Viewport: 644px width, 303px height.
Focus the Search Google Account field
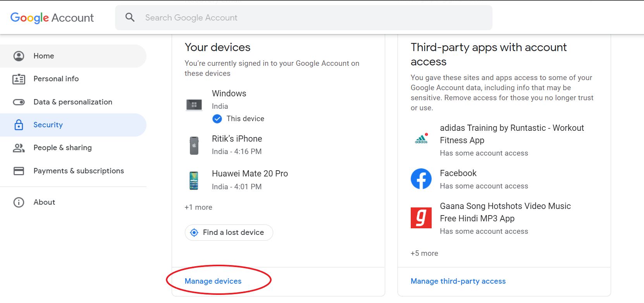pos(304,17)
